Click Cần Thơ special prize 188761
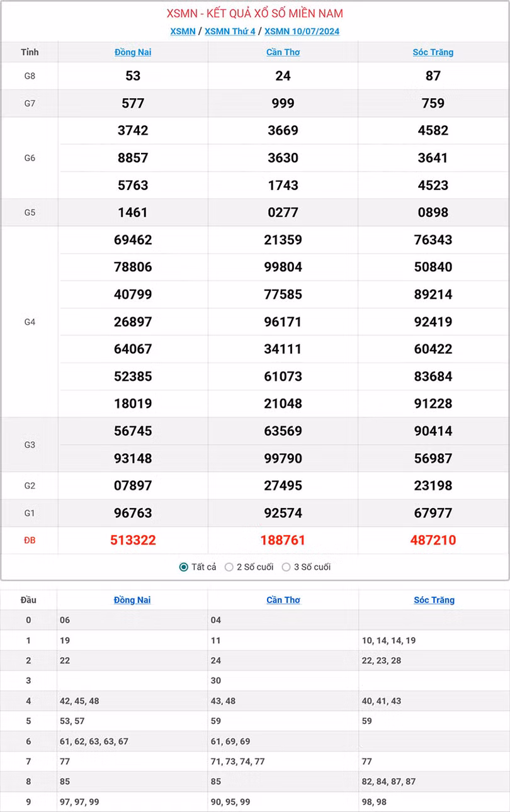Screen dimensions: 510x812 click(x=283, y=540)
